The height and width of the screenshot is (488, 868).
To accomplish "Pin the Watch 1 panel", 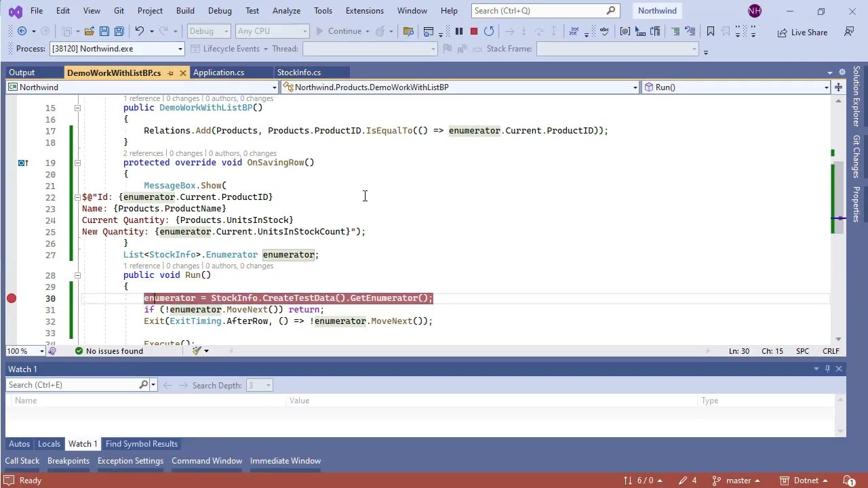I will [x=827, y=369].
